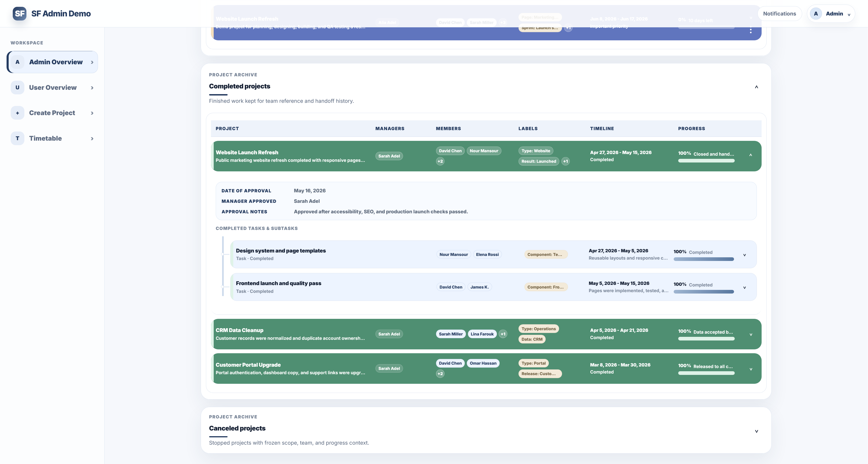Click Customer Portal Upgrade progress bar
This screenshot has height=464, width=868.
[706, 373]
